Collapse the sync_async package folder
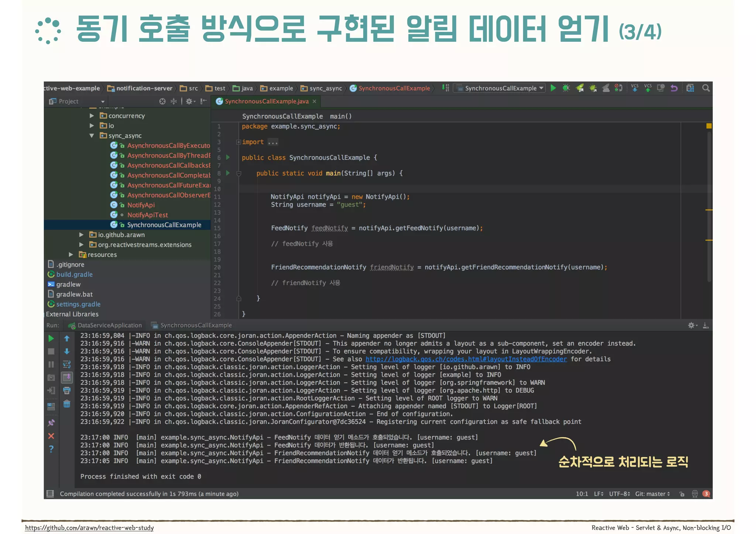The image size is (756, 534). click(92, 135)
